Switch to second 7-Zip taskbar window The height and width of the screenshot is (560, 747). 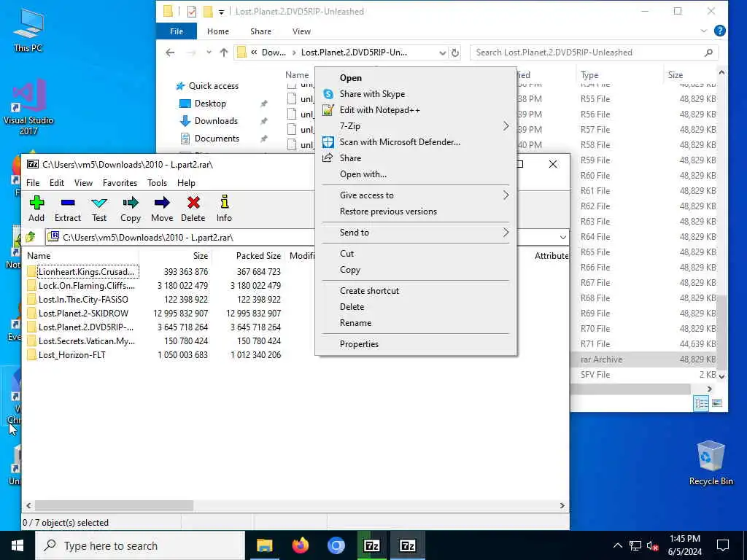click(407, 545)
